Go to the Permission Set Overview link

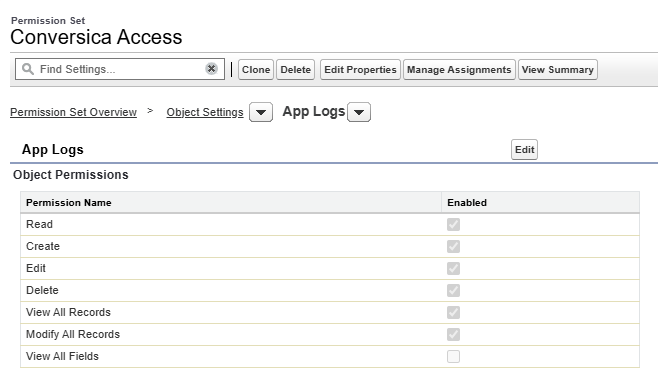pos(73,112)
